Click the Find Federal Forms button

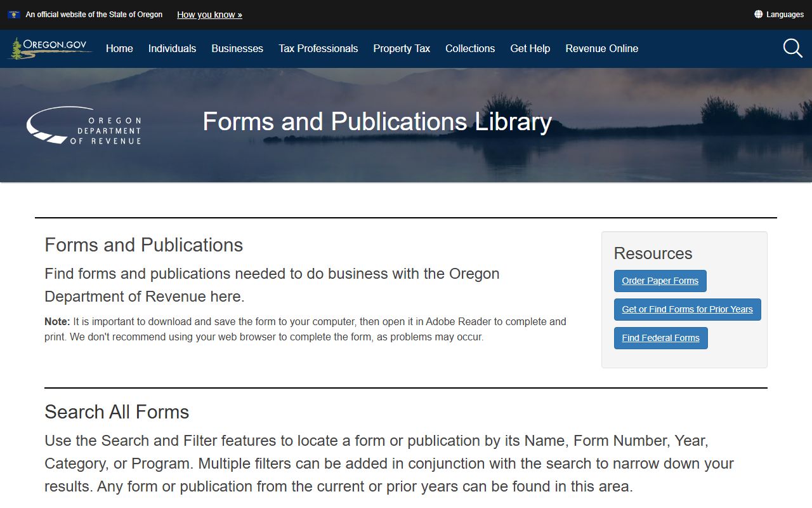pyautogui.click(x=661, y=338)
